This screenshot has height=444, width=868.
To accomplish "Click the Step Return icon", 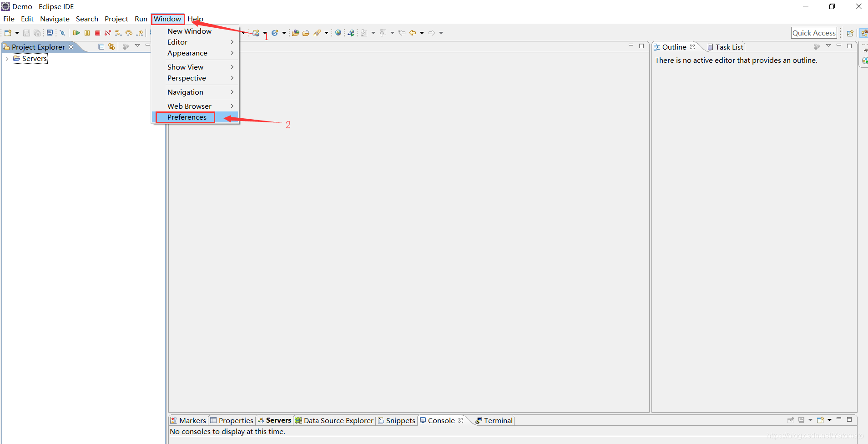I will tap(140, 33).
